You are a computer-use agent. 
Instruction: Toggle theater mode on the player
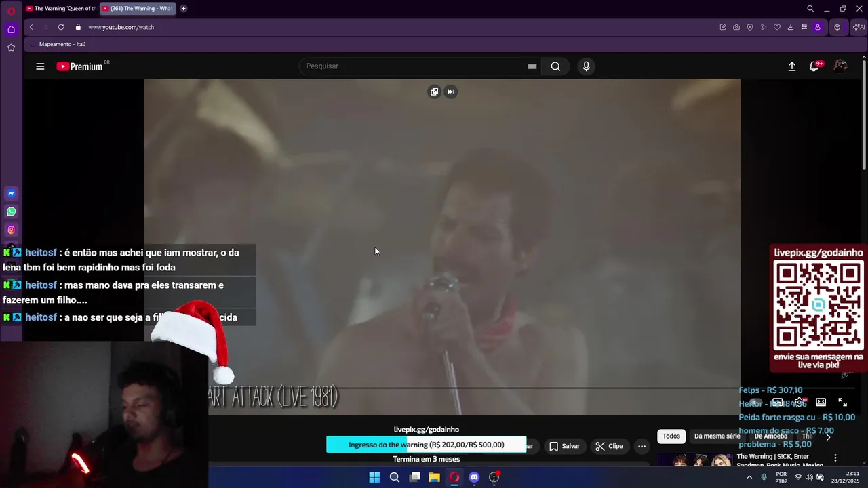coord(821,403)
